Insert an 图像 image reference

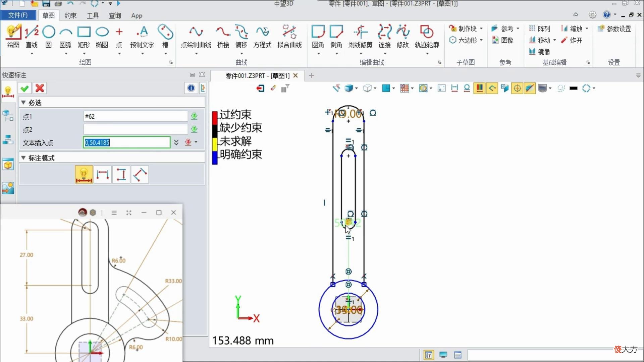tap(503, 40)
